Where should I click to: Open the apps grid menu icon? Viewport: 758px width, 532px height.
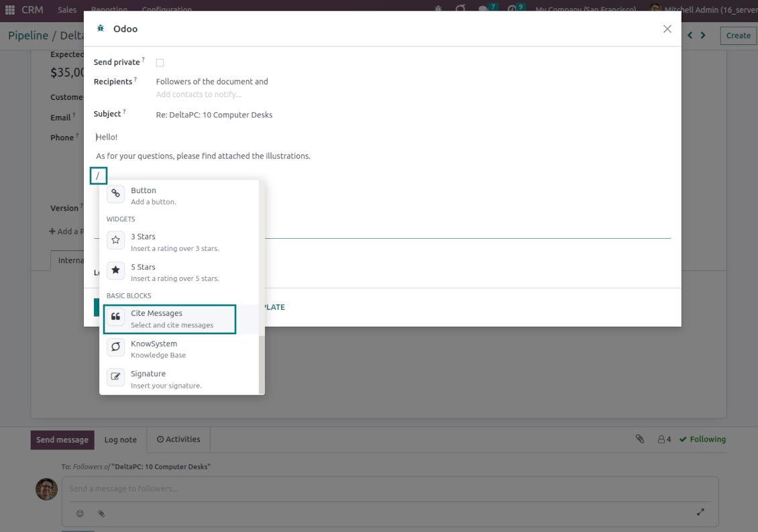pyautogui.click(x=9, y=9)
